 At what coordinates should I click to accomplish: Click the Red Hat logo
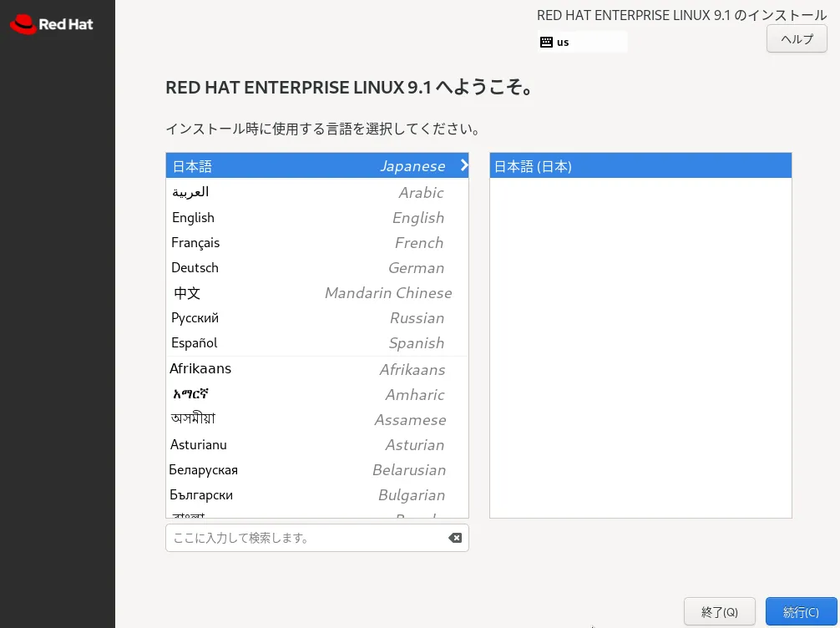[51, 24]
